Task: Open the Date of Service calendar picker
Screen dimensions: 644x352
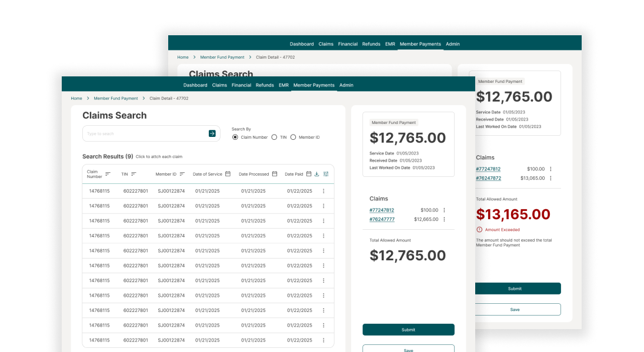Action: [x=228, y=174]
